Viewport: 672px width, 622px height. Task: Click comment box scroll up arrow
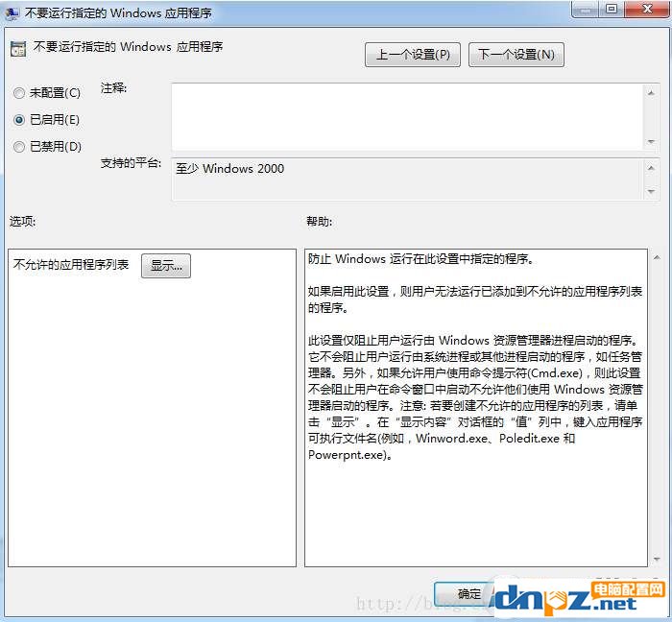point(651,93)
